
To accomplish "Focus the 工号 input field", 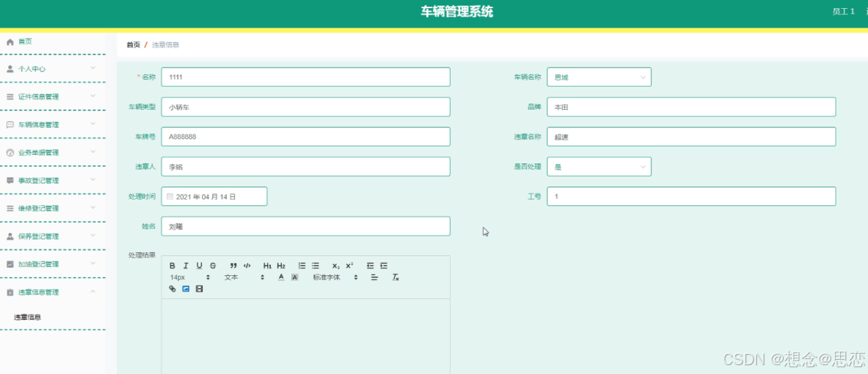I will 692,196.
